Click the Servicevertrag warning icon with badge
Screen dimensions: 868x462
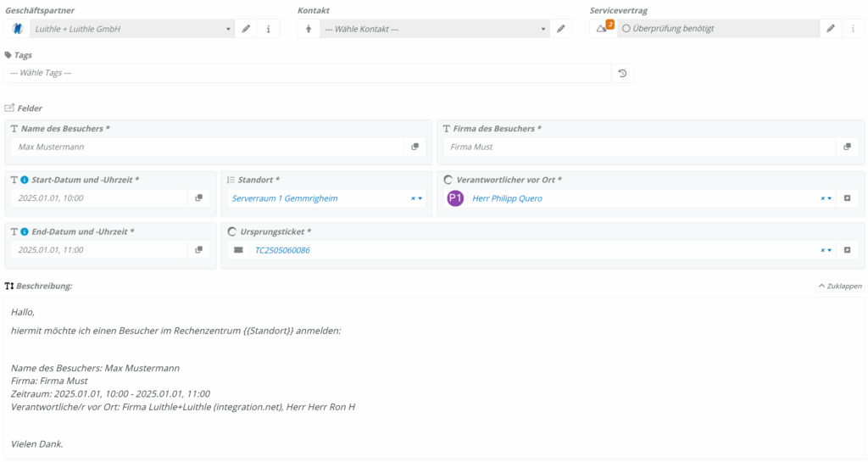[603, 28]
